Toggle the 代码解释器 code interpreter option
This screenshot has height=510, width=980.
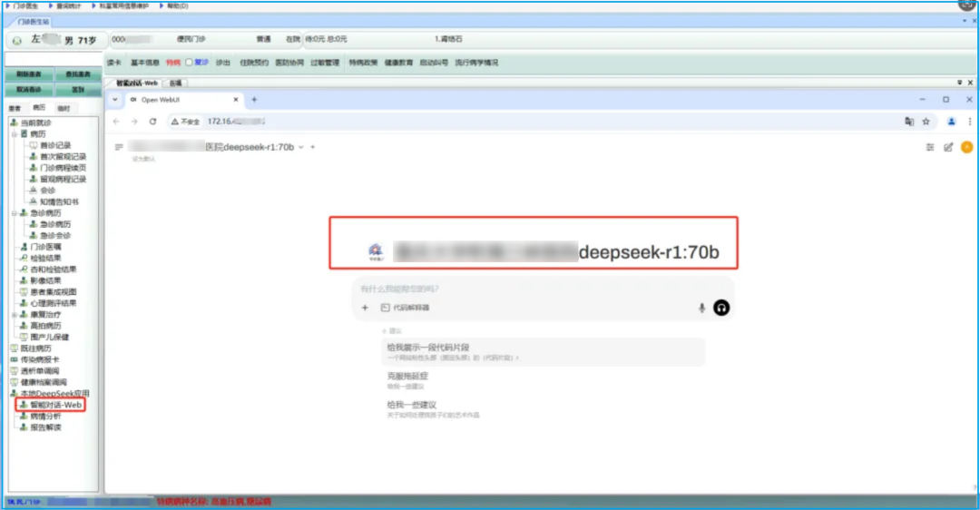coord(405,308)
